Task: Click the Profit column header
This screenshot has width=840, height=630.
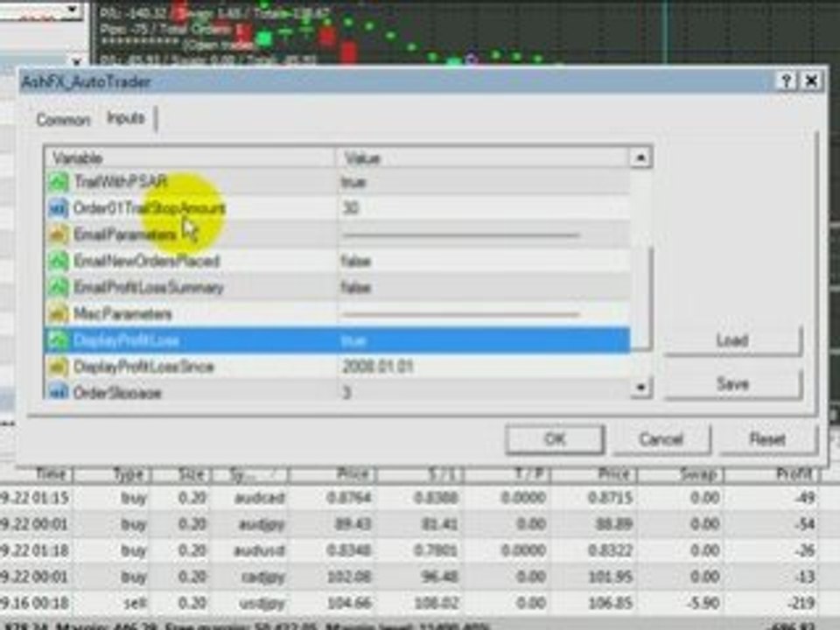Action: pos(795,474)
